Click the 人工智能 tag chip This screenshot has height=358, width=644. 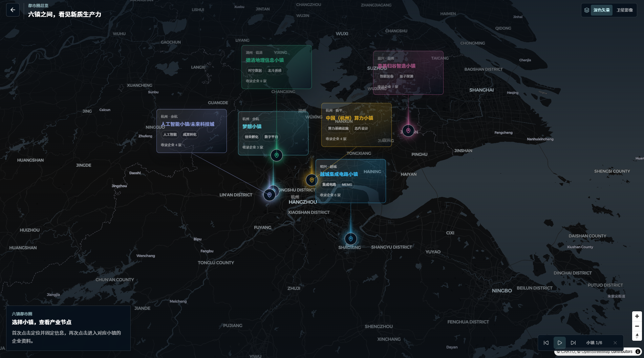(170, 135)
